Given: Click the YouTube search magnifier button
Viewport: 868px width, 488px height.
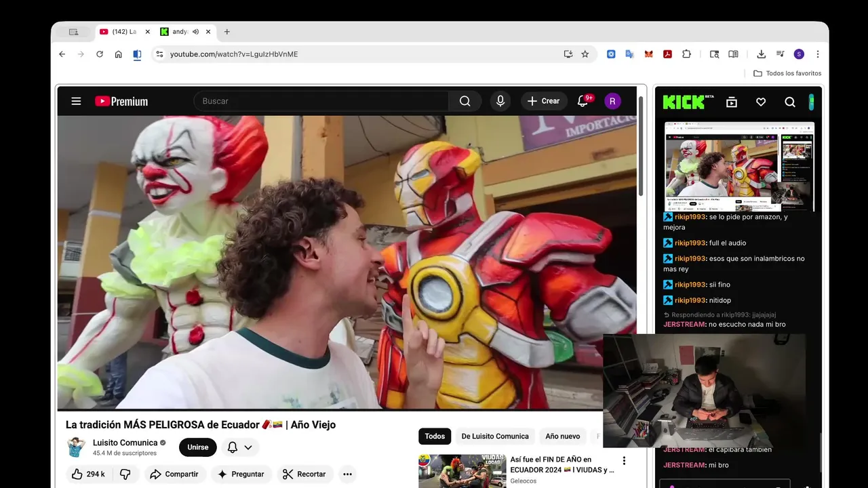Looking at the screenshot, I should 465,101.
